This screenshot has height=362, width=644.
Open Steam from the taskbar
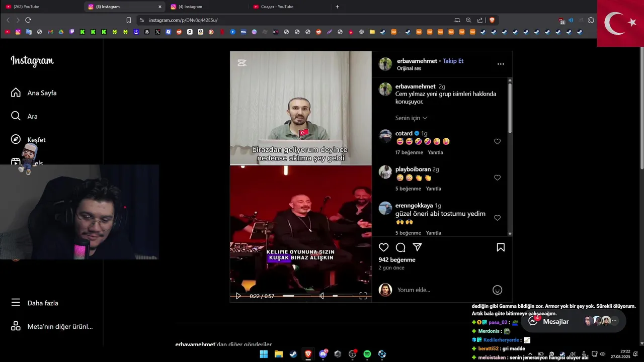(293, 354)
